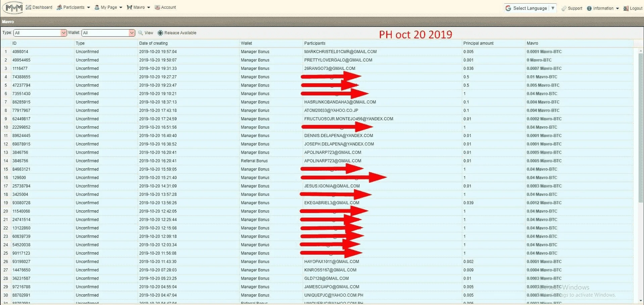Viewport: 644px width, 305px height.
Task: Open the Select Language dropdown
Action: click(530, 8)
